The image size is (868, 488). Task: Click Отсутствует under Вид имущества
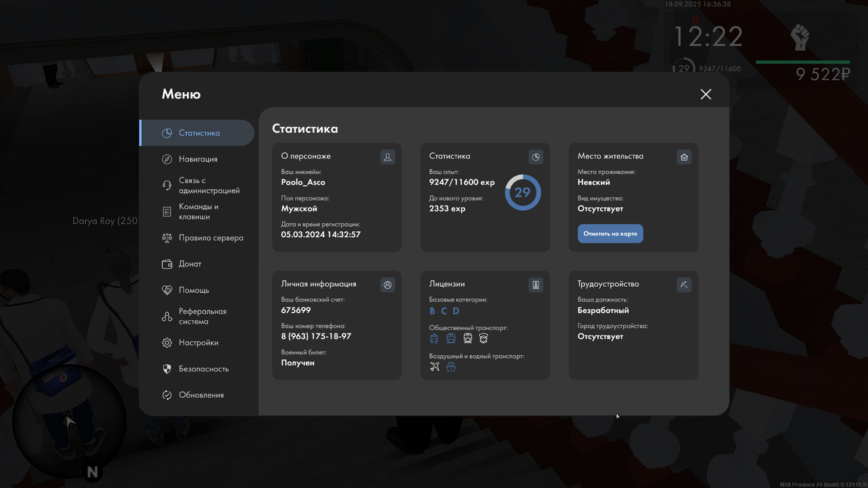click(600, 209)
